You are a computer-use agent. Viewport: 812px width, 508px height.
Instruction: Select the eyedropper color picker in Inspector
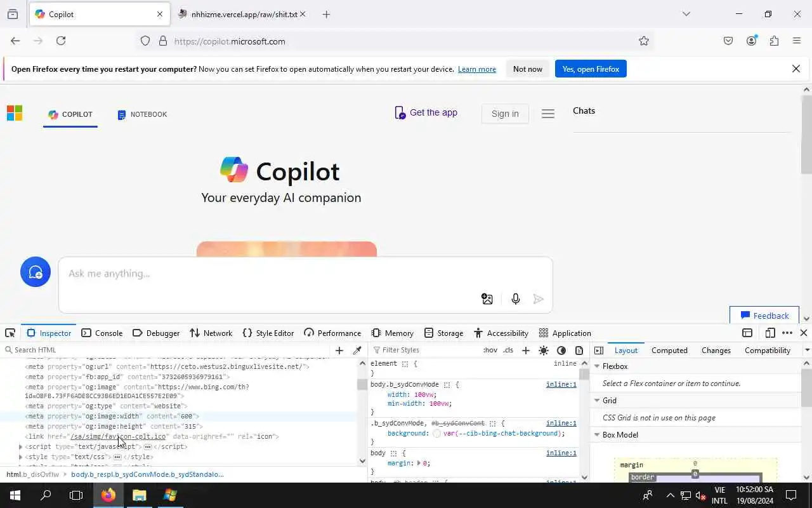(357, 350)
